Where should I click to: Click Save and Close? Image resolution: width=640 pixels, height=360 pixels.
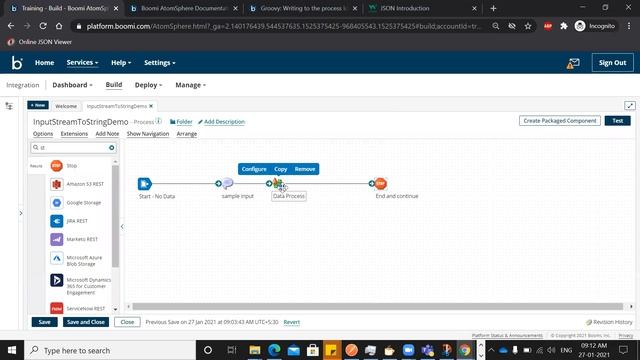click(86, 322)
